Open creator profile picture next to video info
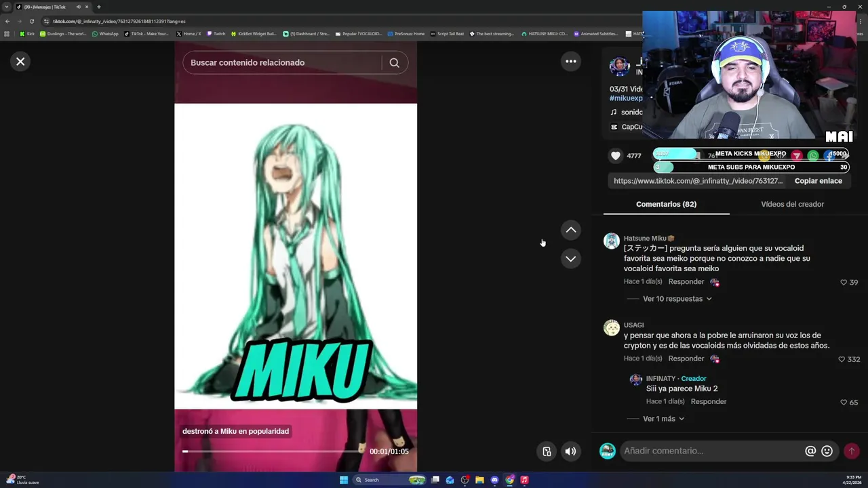This screenshot has width=868, height=488. 619,66
